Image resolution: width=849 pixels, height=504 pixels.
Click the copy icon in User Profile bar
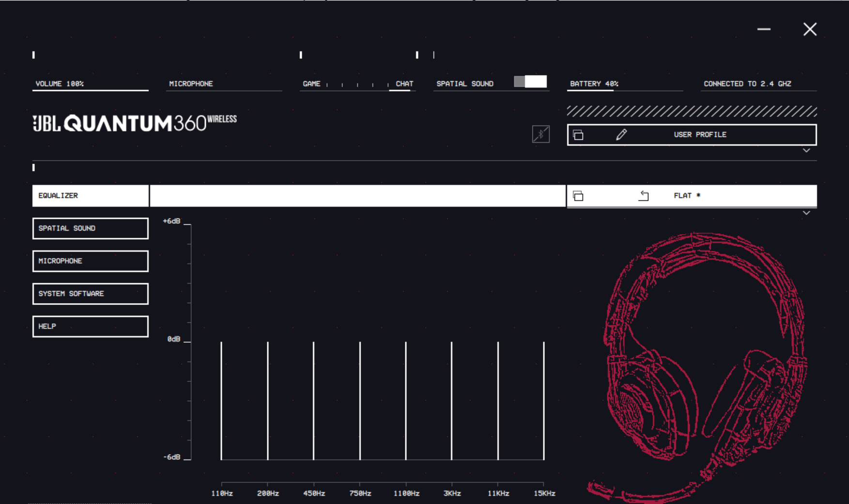click(578, 135)
